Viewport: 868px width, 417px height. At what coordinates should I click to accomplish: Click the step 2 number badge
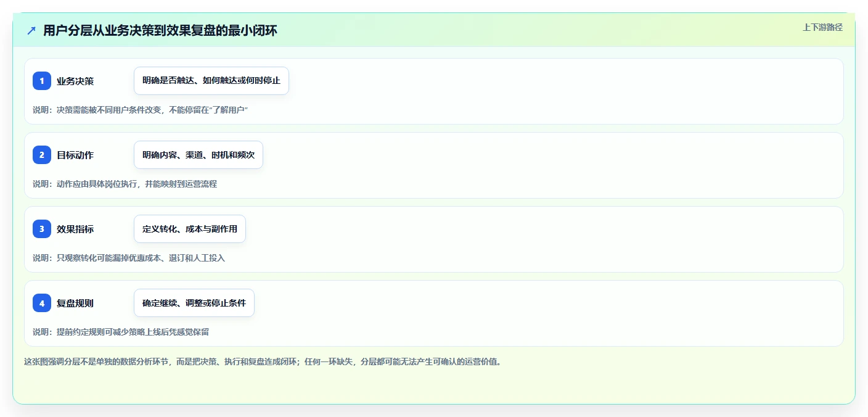(42, 155)
